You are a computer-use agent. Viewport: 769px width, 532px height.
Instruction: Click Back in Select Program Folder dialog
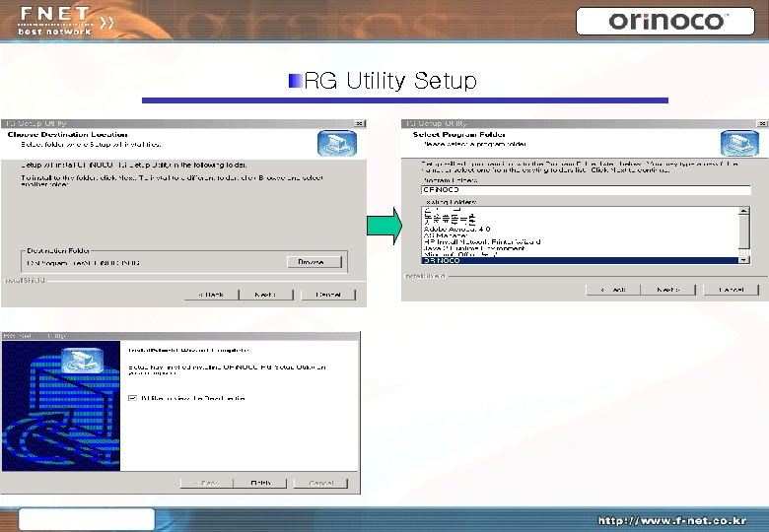613,290
